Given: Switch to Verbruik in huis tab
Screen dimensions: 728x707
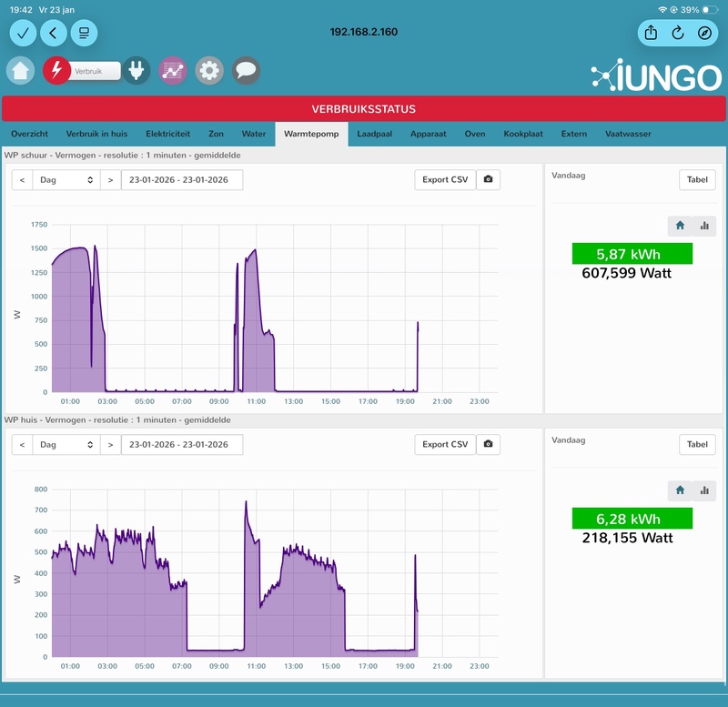Looking at the screenshot, I should click(96, 134).
